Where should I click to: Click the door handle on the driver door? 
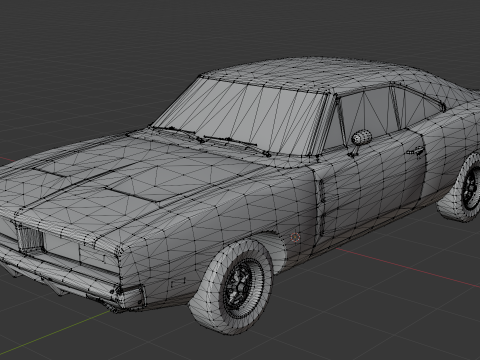click(x=415, y=152)
